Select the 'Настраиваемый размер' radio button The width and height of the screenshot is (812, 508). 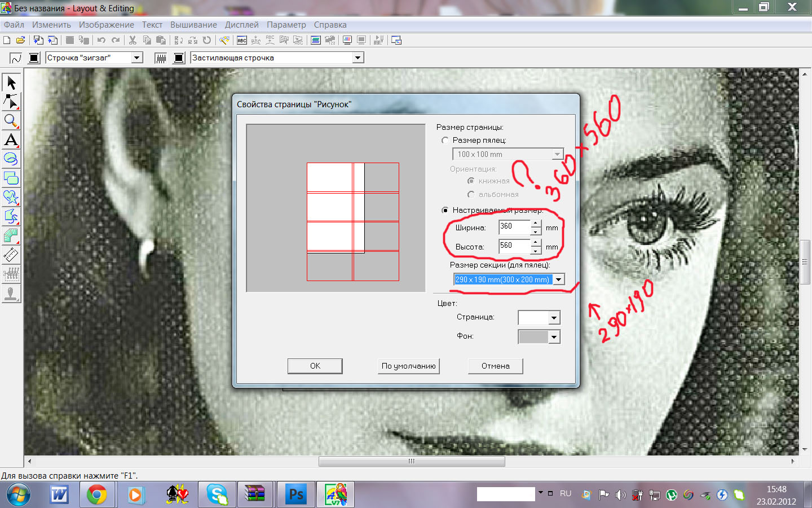click(x=445, y=210)
